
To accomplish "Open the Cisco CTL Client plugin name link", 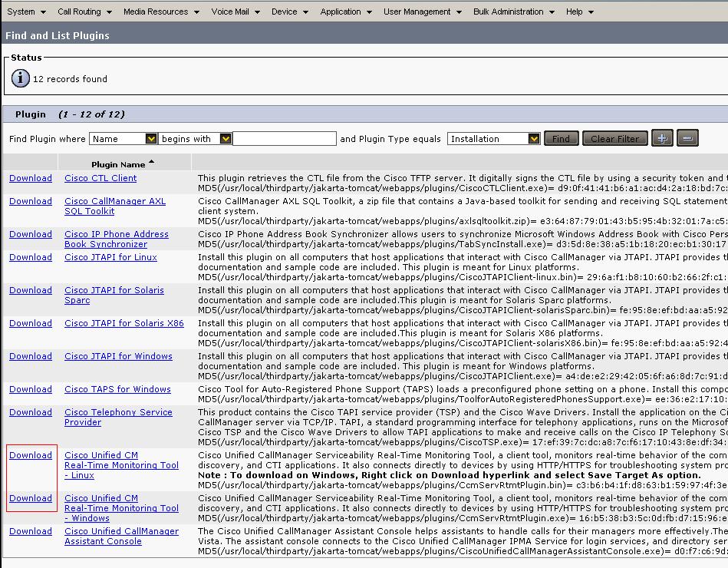I will [100, 178].
